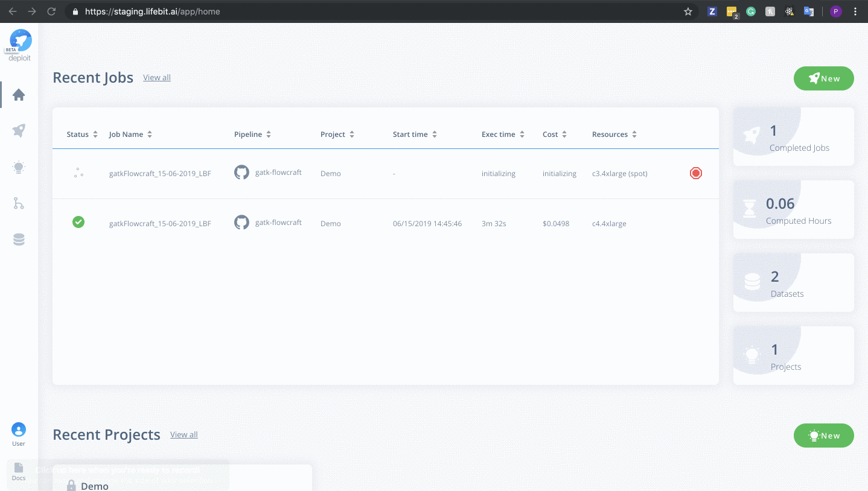Open View all link for Recent Jobs
The height and width of the screenshot is (491, 868).
pyautogui.click(x=157, y=77)
